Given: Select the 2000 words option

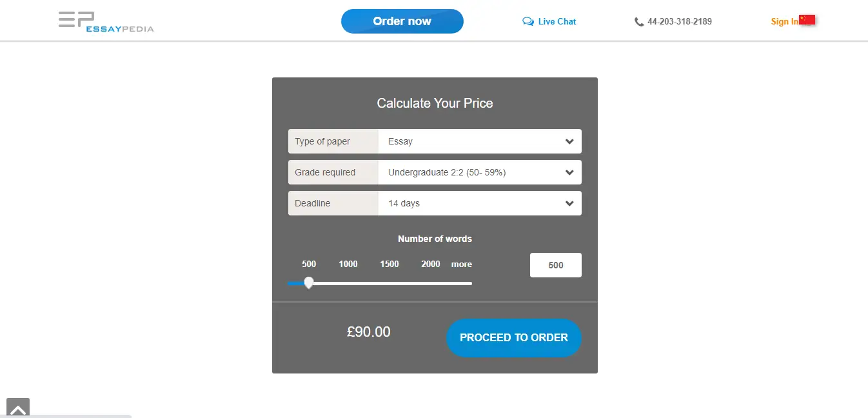Looking at the screenshot, I should (x=429, y=264).
